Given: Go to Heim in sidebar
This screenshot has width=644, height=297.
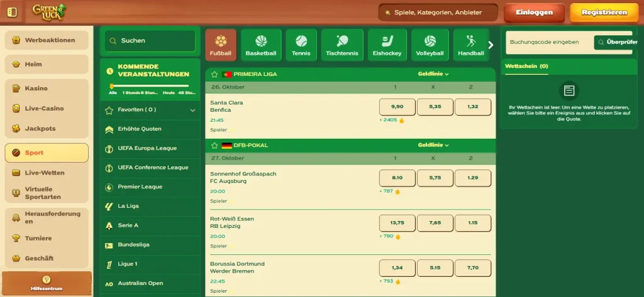Looking at the screenshot, I should 47,65.
